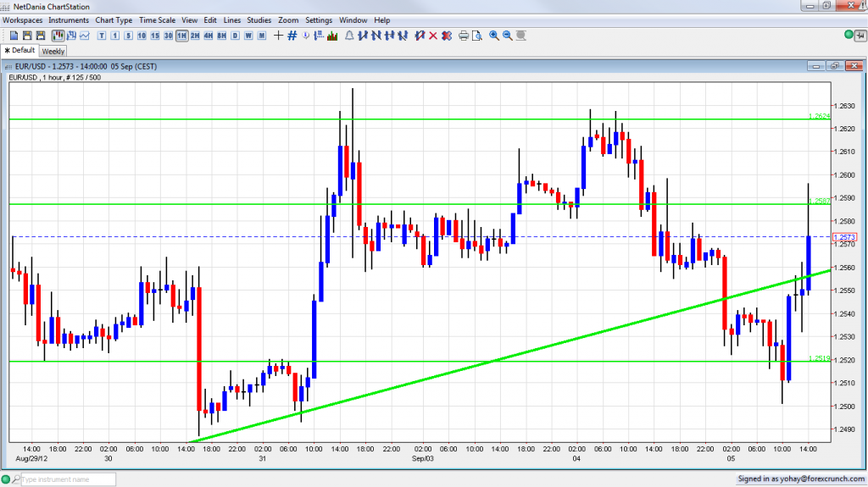Select the fourth diagonal line tool

pos(403,36)
